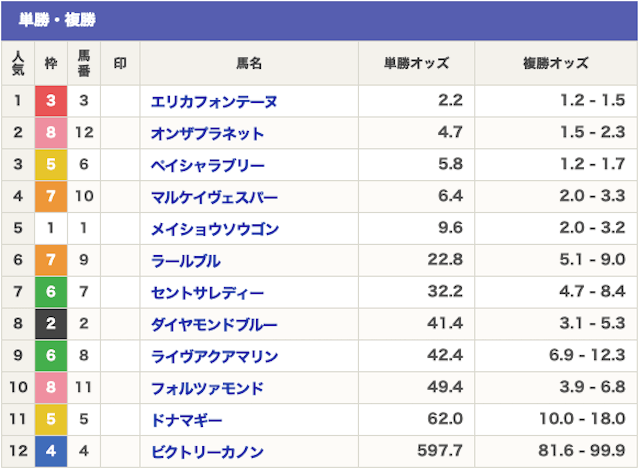The image size is (640, 469).
Task: Click horse name ドナマギー
Action: pyautogui.click(x=187, y=420)
